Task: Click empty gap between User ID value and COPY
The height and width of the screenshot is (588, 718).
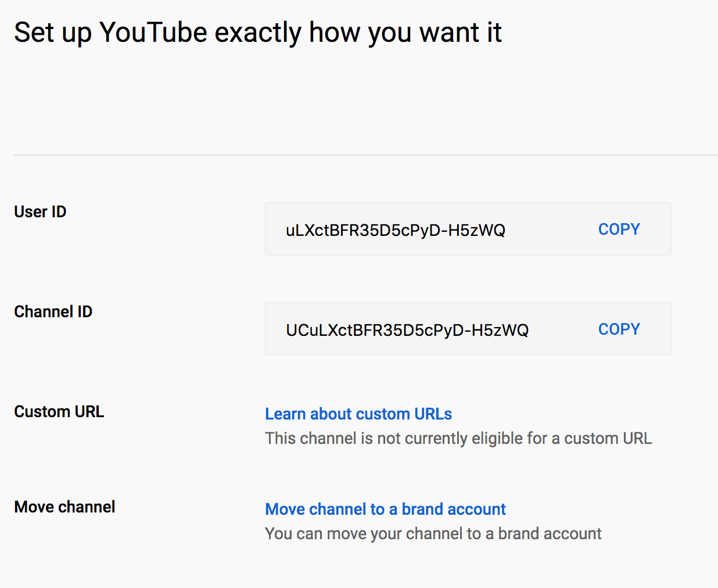Action: (552, 230)
